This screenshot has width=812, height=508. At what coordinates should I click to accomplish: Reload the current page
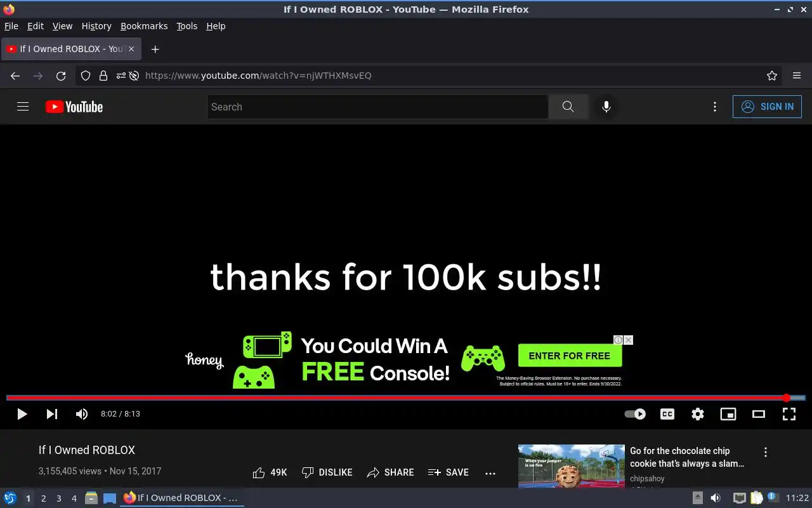tap(61, 76)
